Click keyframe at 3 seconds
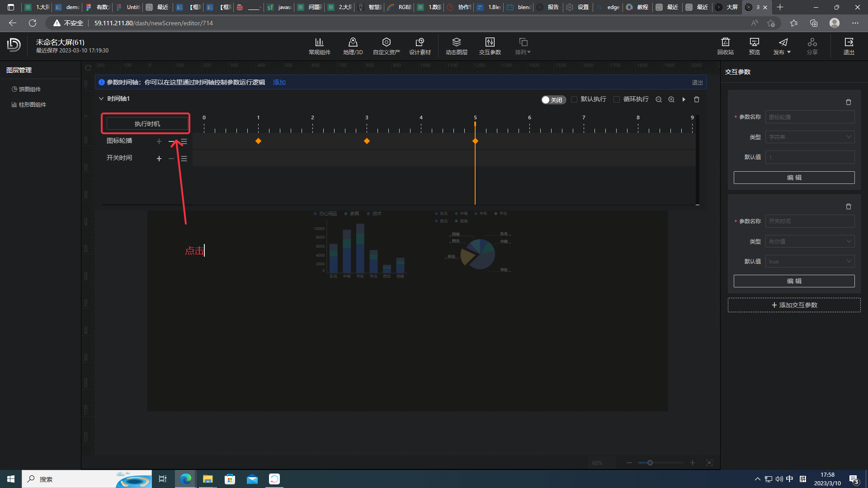Viewport: 868px width, 488px height. [367, 141]
